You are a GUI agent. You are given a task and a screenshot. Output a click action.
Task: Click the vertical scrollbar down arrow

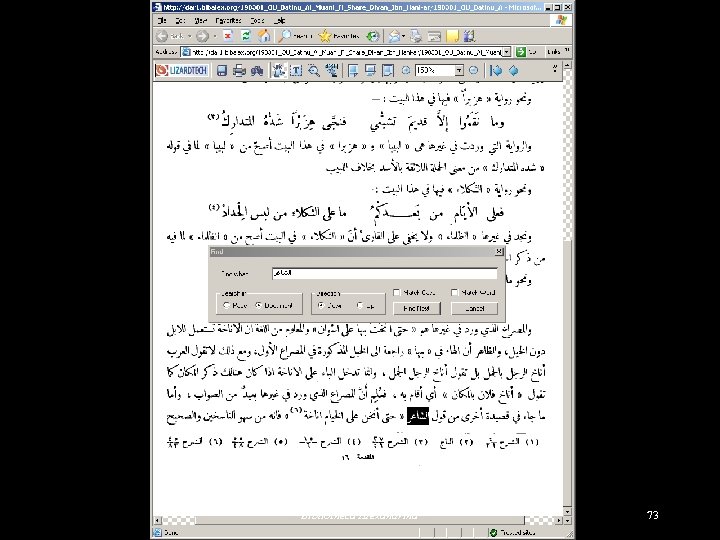point(568,512)
